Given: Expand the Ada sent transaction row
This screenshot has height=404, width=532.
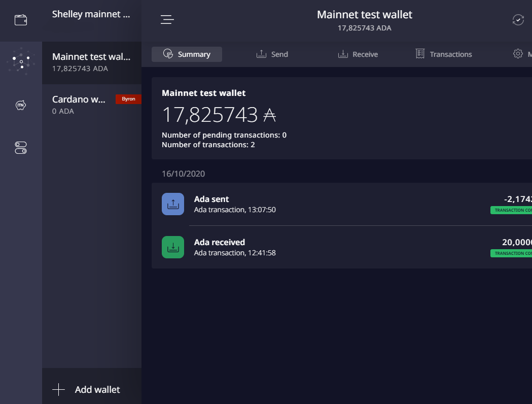Looking at the screenshot, I should click(342, 204).
